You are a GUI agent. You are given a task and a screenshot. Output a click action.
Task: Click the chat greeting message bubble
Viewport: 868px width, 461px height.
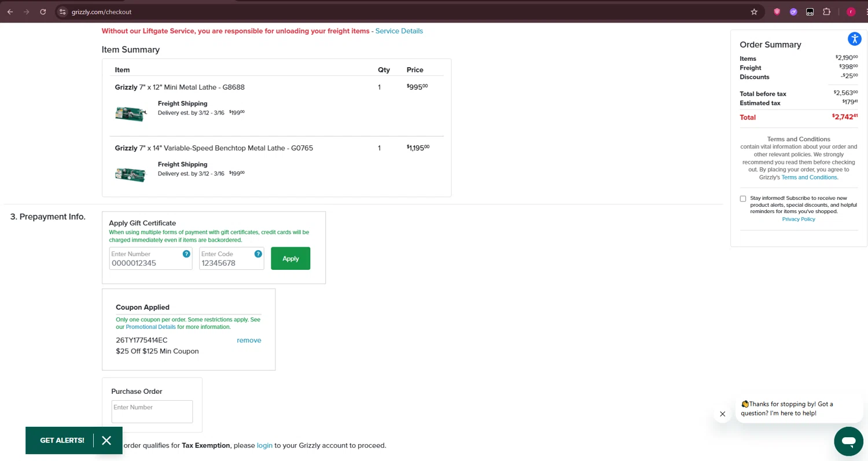799,409
